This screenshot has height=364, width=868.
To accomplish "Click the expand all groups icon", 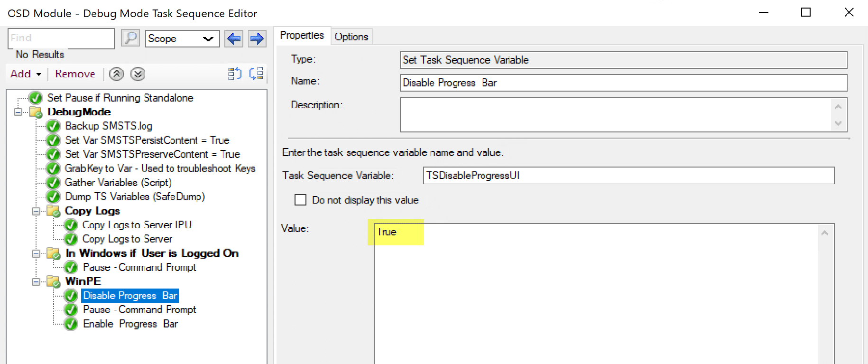I will point(235,74).
